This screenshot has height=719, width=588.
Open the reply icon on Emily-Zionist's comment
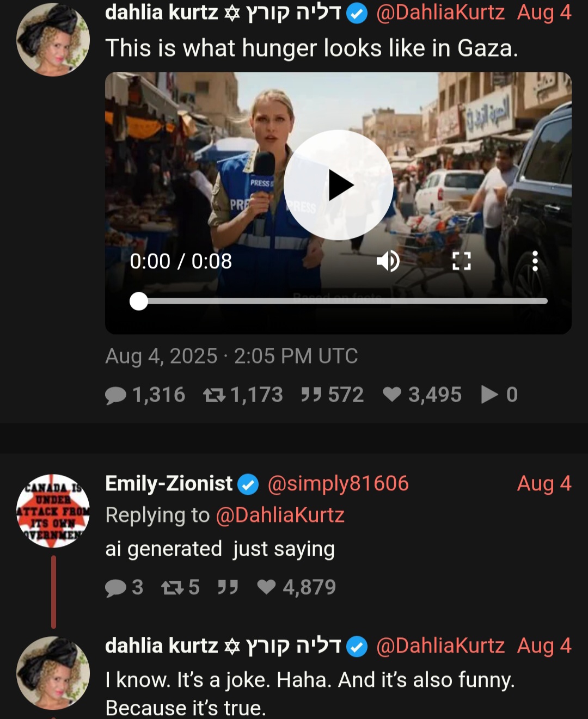115,588
